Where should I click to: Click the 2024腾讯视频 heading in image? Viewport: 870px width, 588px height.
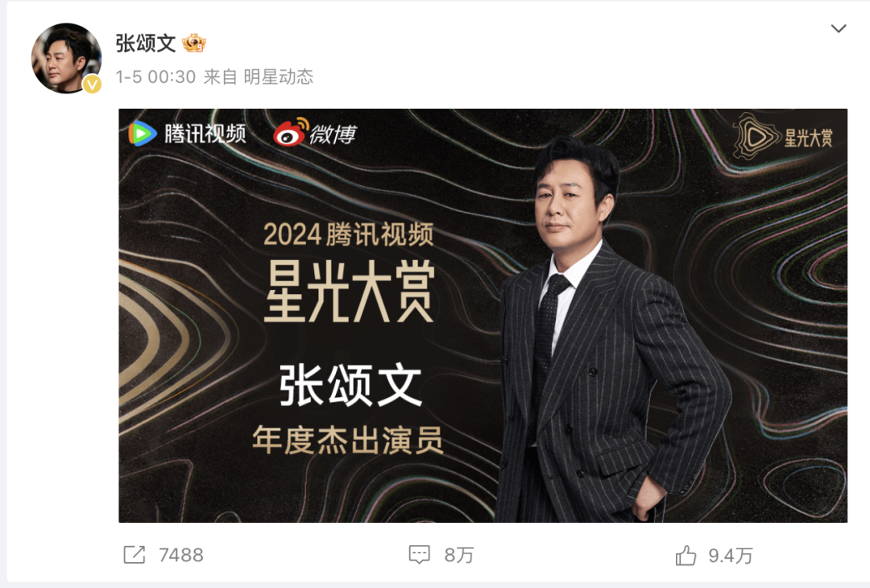click(349, 234)
